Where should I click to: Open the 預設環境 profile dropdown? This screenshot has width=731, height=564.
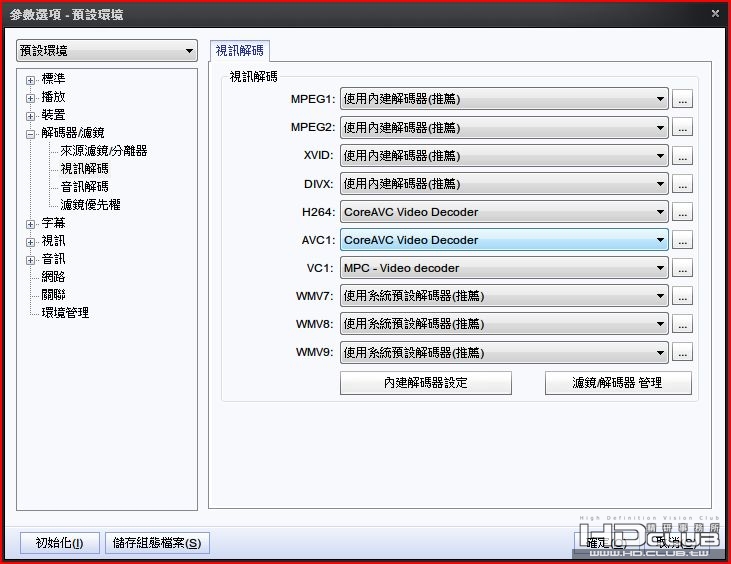(x=107, y=50)
